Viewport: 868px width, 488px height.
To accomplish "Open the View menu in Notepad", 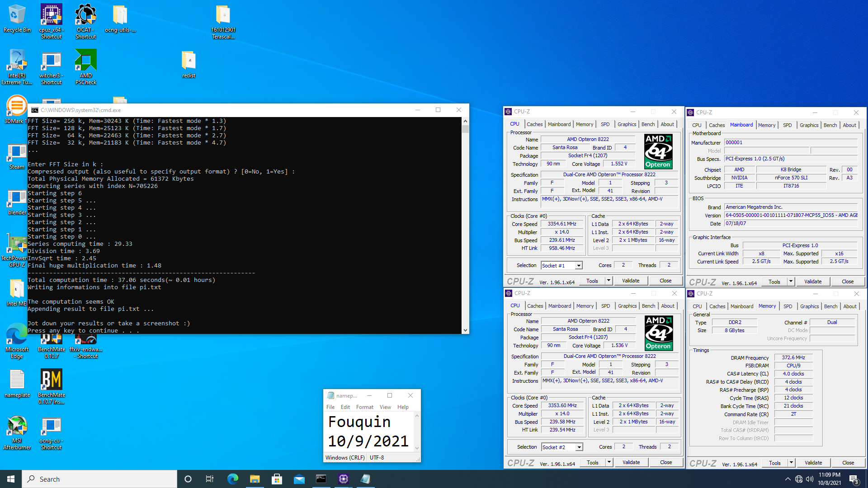I will (x=385, y=407).
